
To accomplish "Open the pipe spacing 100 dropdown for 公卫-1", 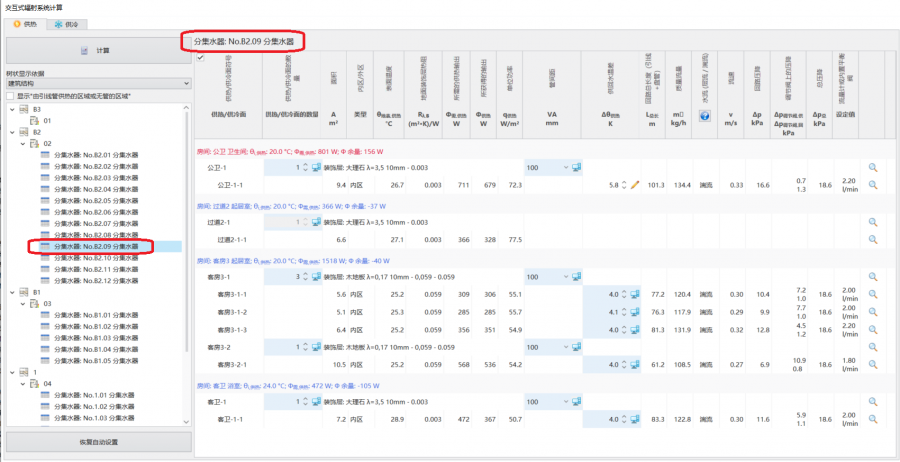I will tap(565, 167).
